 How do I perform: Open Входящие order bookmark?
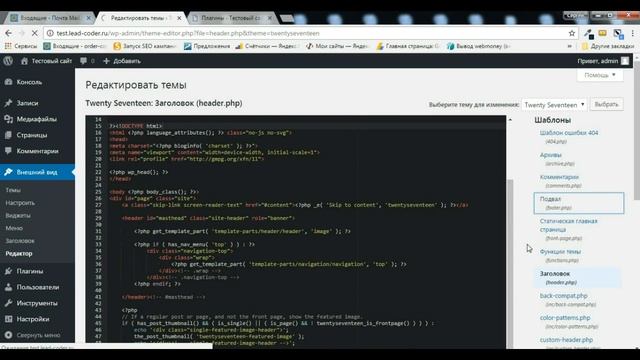tap(75, 46)
